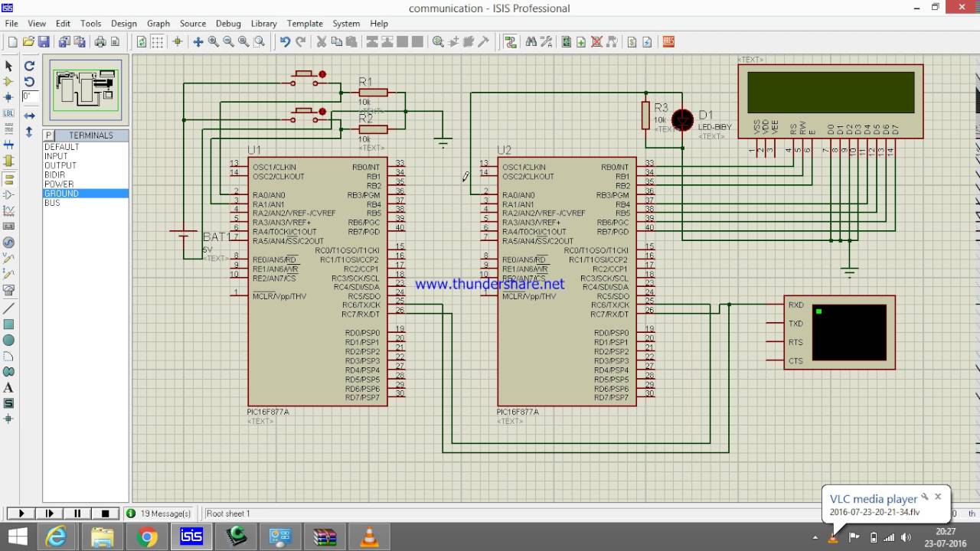Screen dimensions: 980x551
Task: Click the rotation angle input field
Action: (30, 96)
